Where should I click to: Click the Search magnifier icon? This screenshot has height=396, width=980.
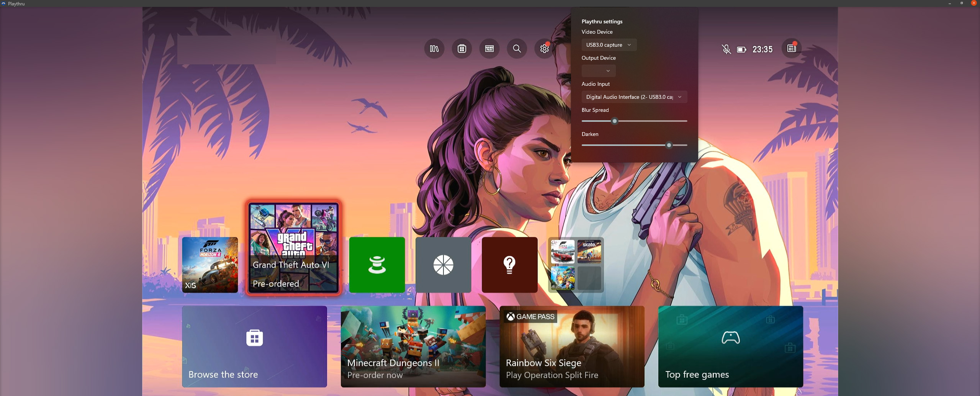tap(517, 49)
